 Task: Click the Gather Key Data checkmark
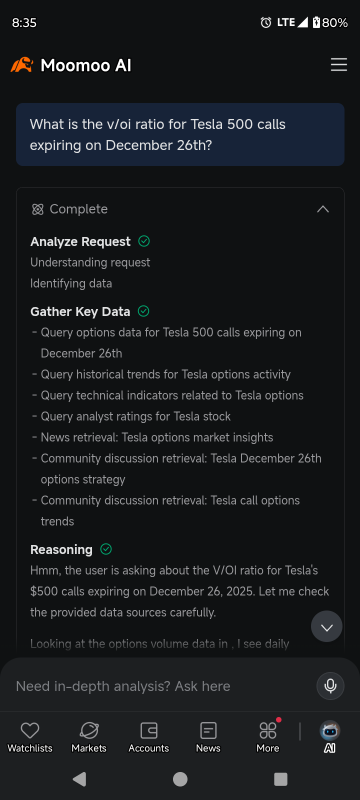coord(144,311)
